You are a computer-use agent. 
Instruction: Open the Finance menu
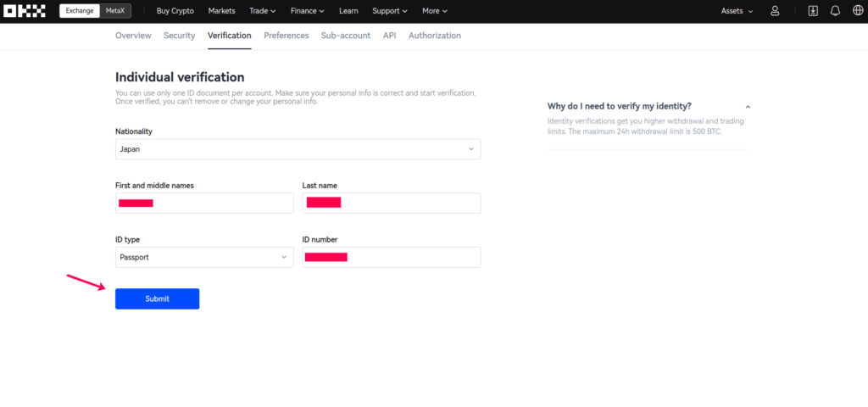[307, 11]
